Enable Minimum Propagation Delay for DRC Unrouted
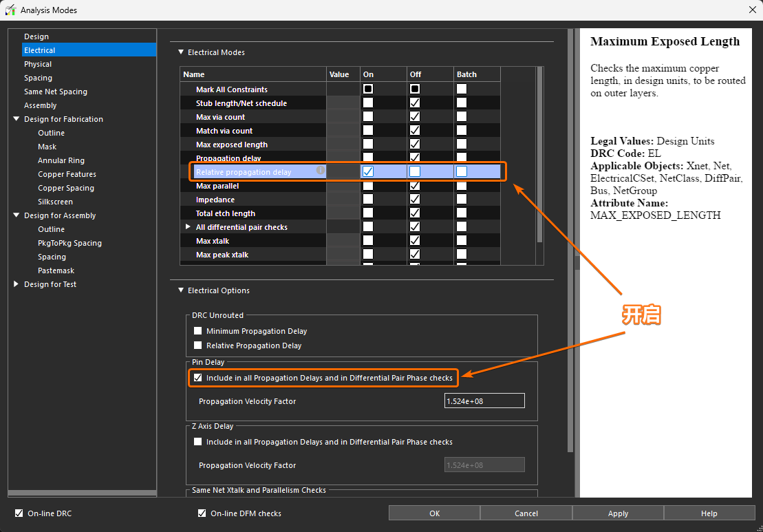 click(x=198, y=331)
